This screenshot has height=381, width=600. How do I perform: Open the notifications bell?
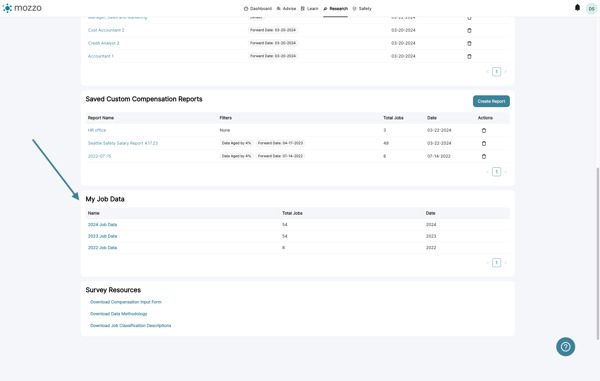(x=577, y=8)
